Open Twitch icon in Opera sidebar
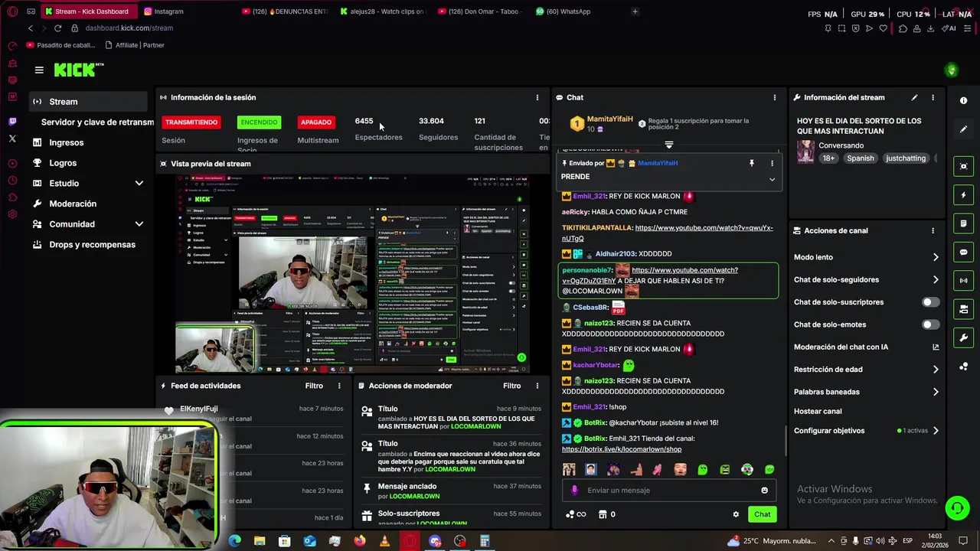Image resolution: width=980 pixels, height=551 pixels. pos(12,122)
